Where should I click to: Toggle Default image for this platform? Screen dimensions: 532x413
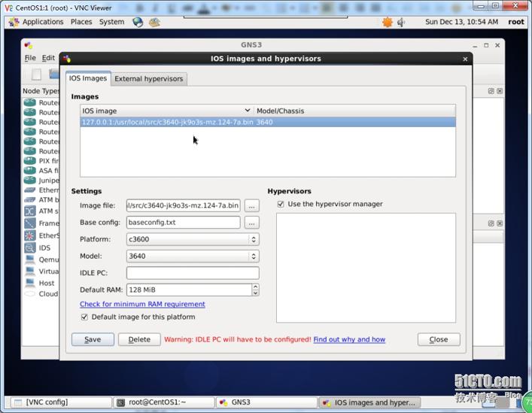(84, 317)
